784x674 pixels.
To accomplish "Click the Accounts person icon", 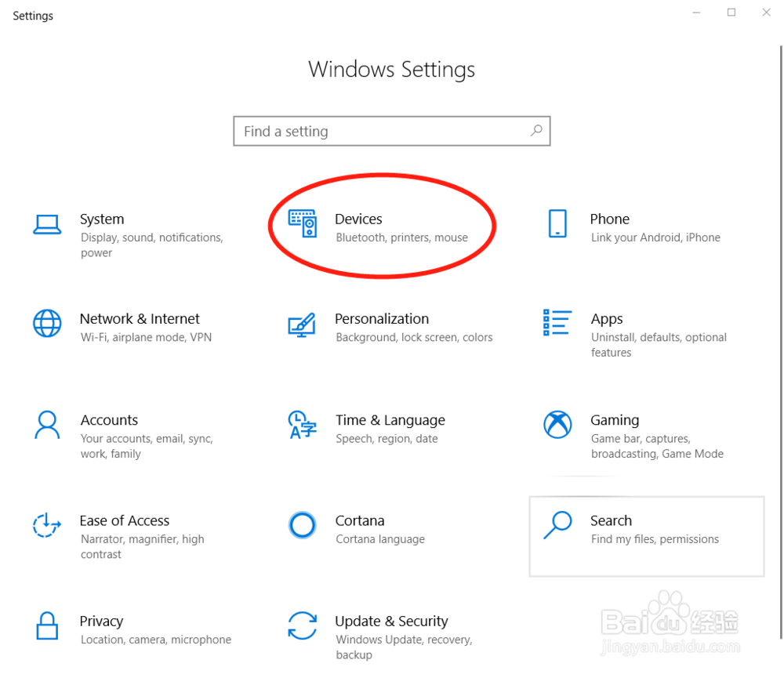I will click(47, 425).
